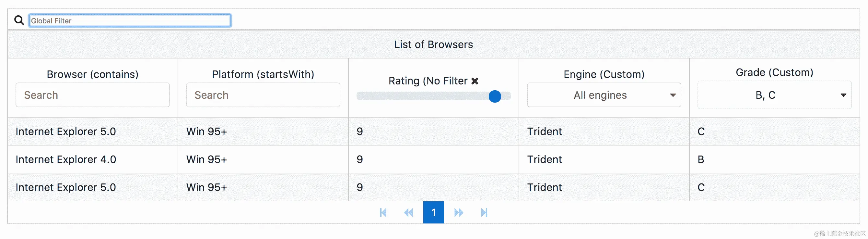This screenshot has height=239, width=868.
Task: Click the Browser column Search field
Action: (x=92, y=95)
